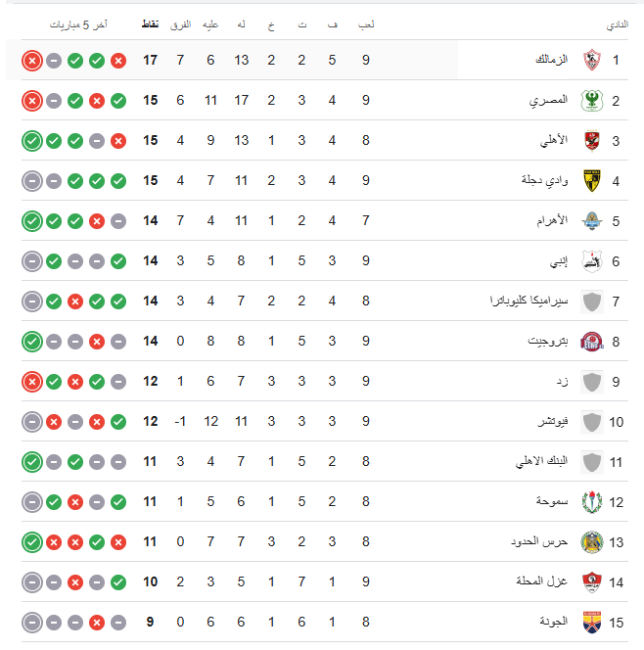The image size is (644, 650).
Task: Click the Al Ahram (الأهرام) club logo
Action: [x=591, y=221]
